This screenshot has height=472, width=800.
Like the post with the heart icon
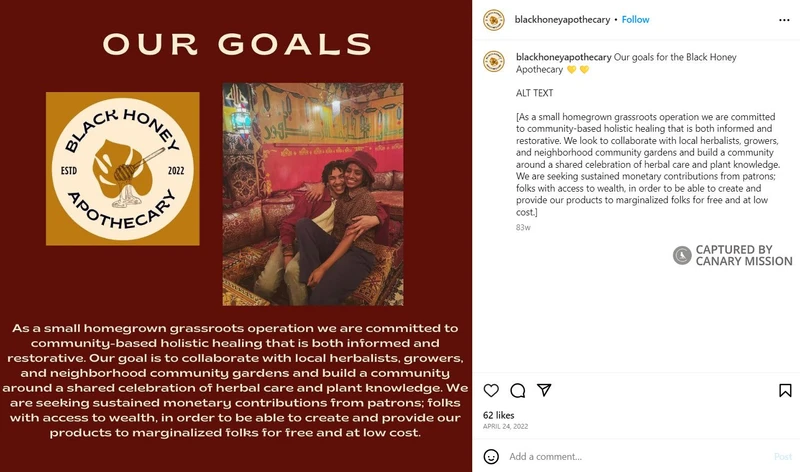[x=491, y=390]
